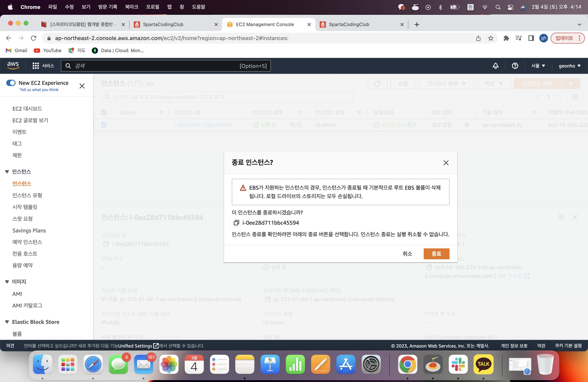Screen dimensions: 588x382
Task: Open Launchpad from the Dock
Action: 68,364
